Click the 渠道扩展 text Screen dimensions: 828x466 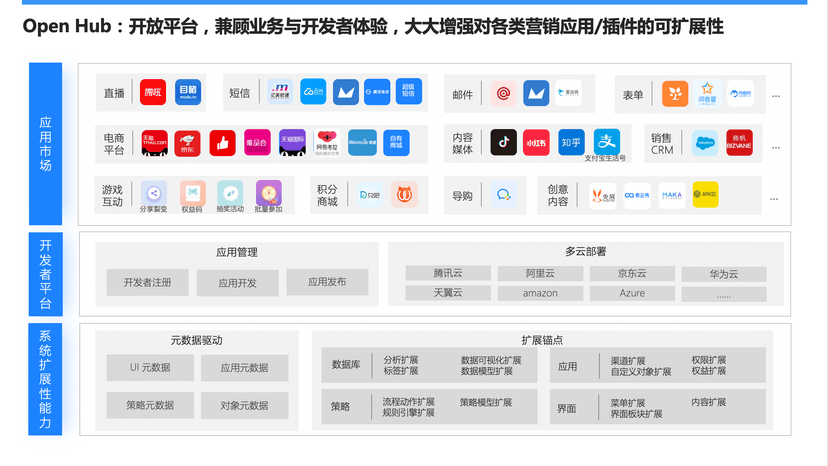(628, 361)
